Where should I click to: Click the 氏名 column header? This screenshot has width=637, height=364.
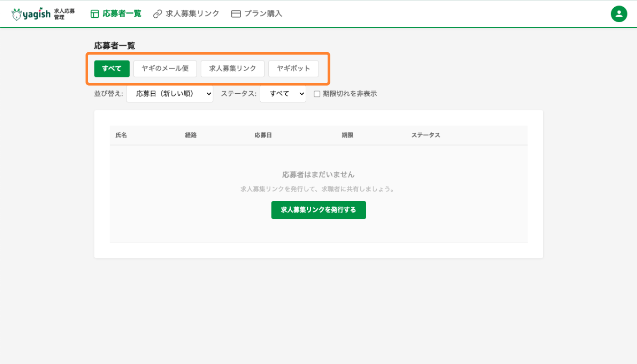click(121, 135)
